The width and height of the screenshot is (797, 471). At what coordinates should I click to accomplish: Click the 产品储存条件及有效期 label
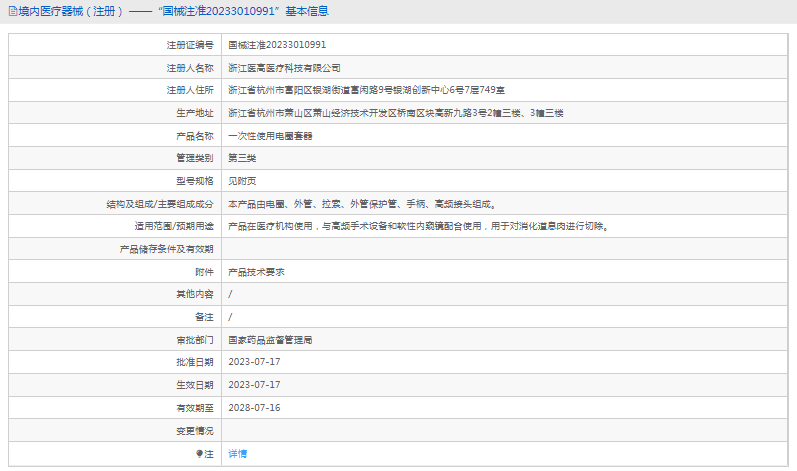tap(167, 249)
